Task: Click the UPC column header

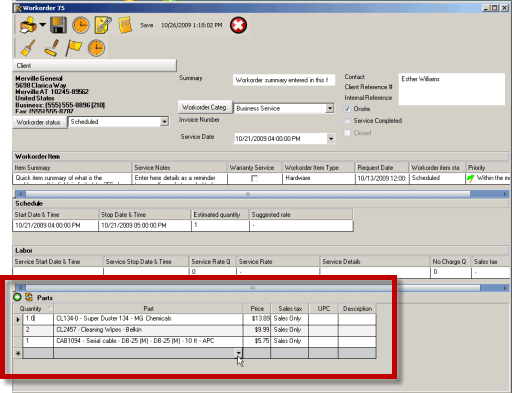Action: pyautogui.click(x=324, y=309)
